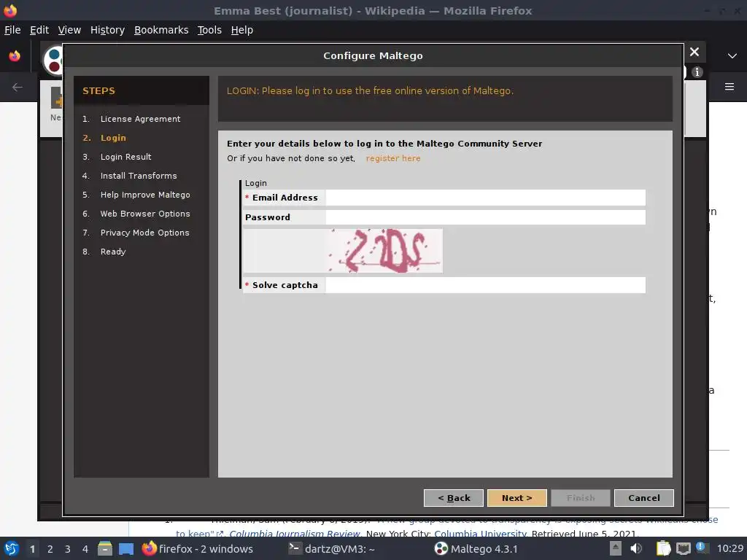Open the 'register here' link

click(393, 158)
